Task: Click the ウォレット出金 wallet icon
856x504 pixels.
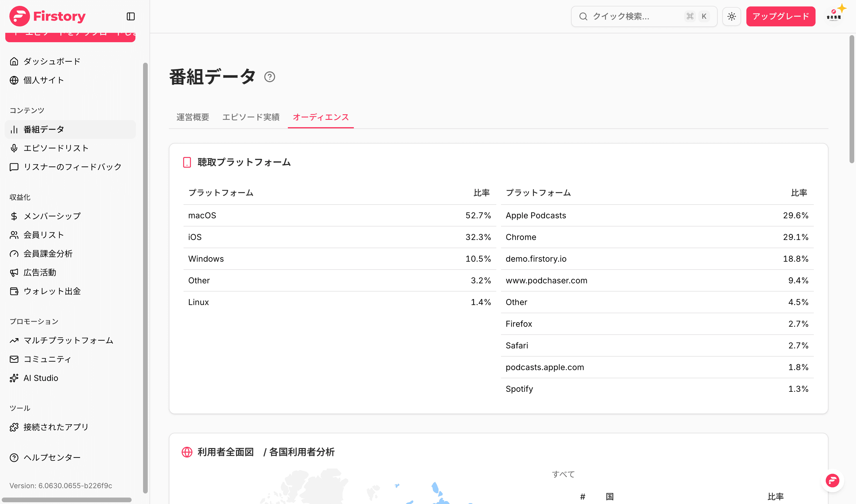Action: [x=14, y=291]
